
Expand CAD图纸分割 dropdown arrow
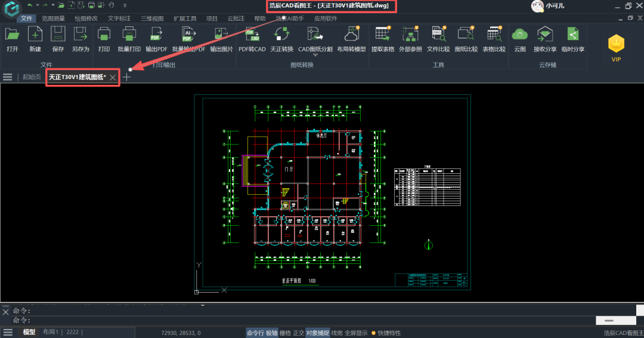click(x=315, y=55)
